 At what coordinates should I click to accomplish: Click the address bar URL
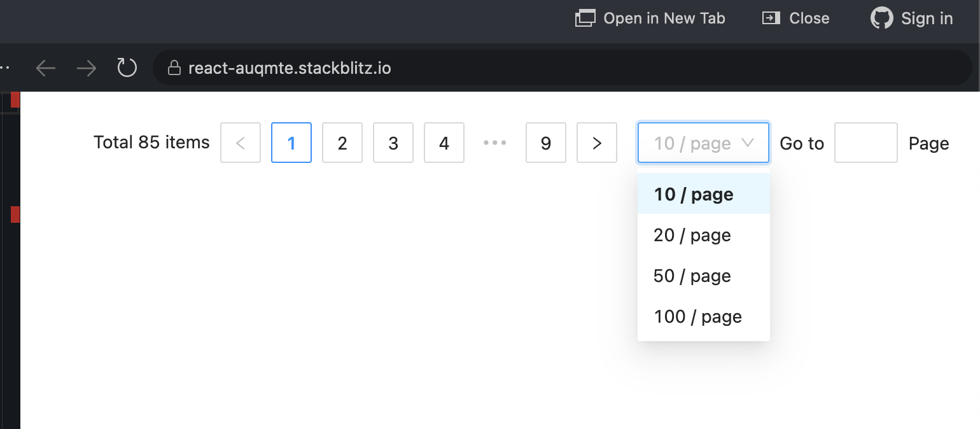coord(291,67)
